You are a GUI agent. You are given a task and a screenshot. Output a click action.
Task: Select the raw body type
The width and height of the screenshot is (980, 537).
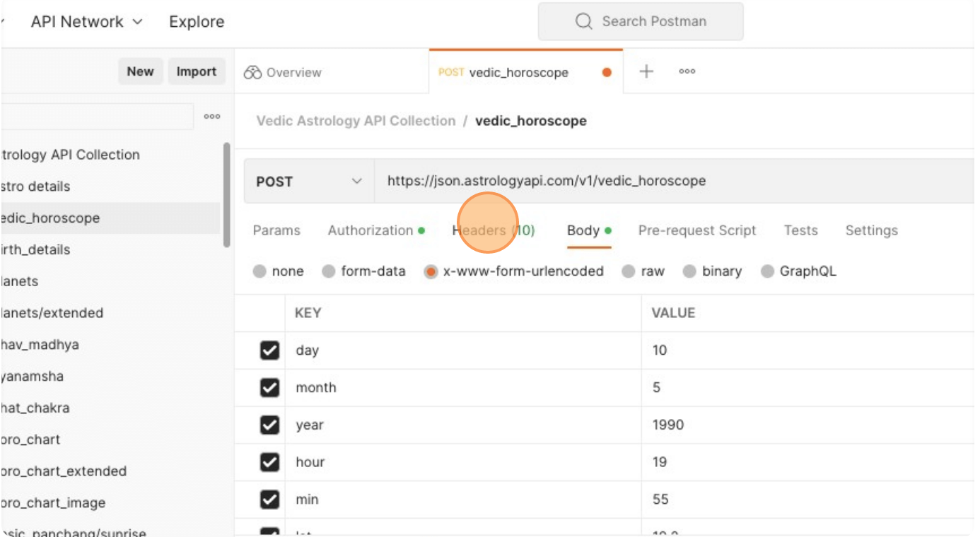tap(628, 271)
